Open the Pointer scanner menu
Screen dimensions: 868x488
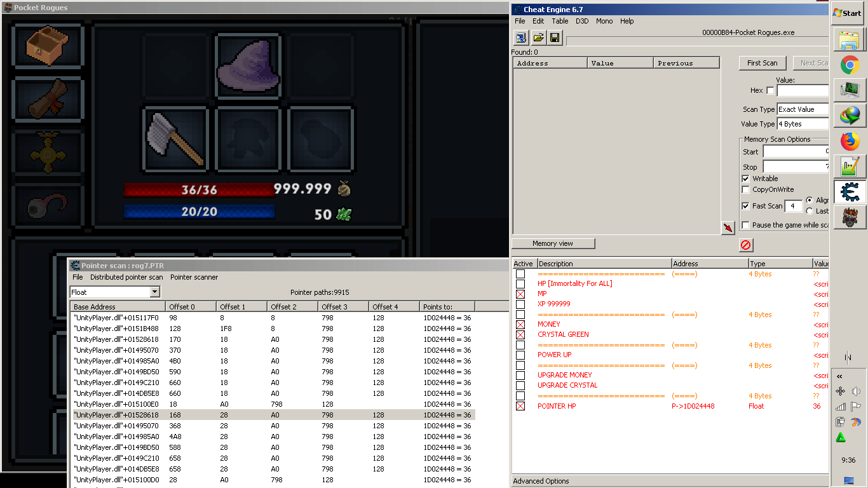(x=194, y=277)
